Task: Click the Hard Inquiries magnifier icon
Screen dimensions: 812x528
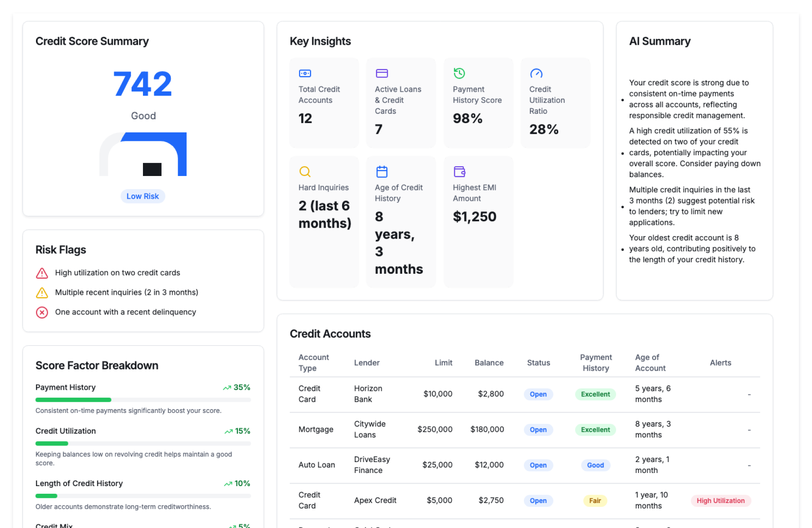Action: tap(305, 171)
